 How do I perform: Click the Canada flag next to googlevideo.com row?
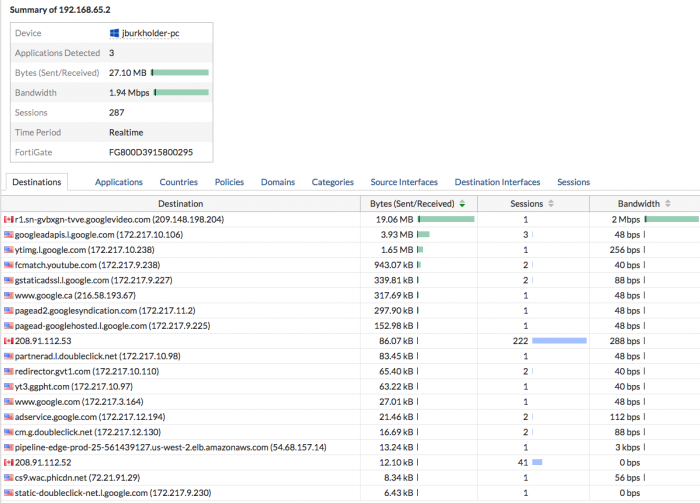[8, 219]
